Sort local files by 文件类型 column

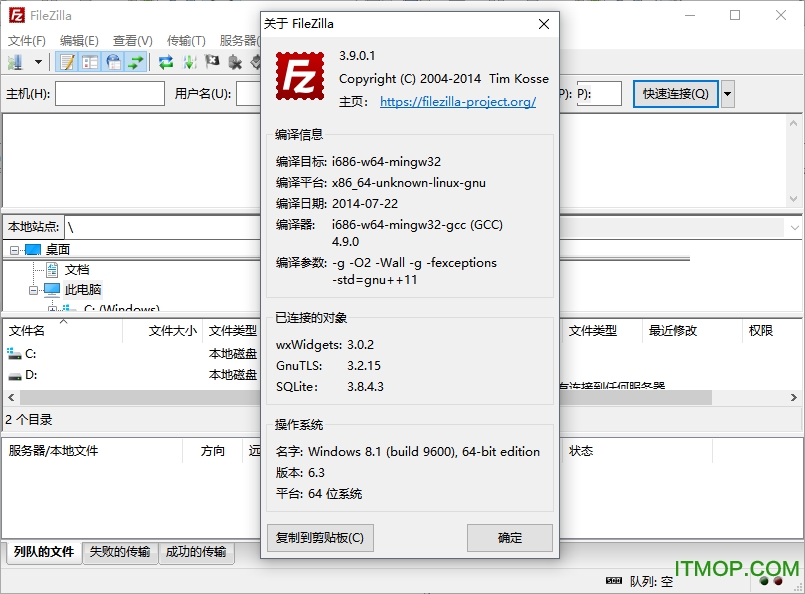[x=232, y=331]
